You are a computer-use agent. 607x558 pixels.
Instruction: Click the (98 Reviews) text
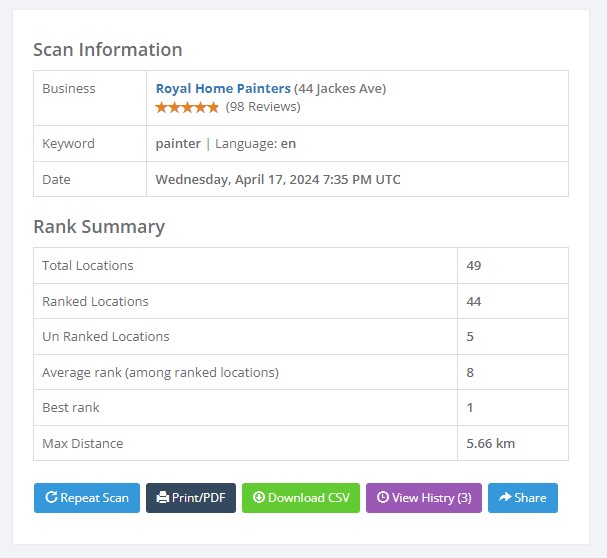click(x=263, y=107)
